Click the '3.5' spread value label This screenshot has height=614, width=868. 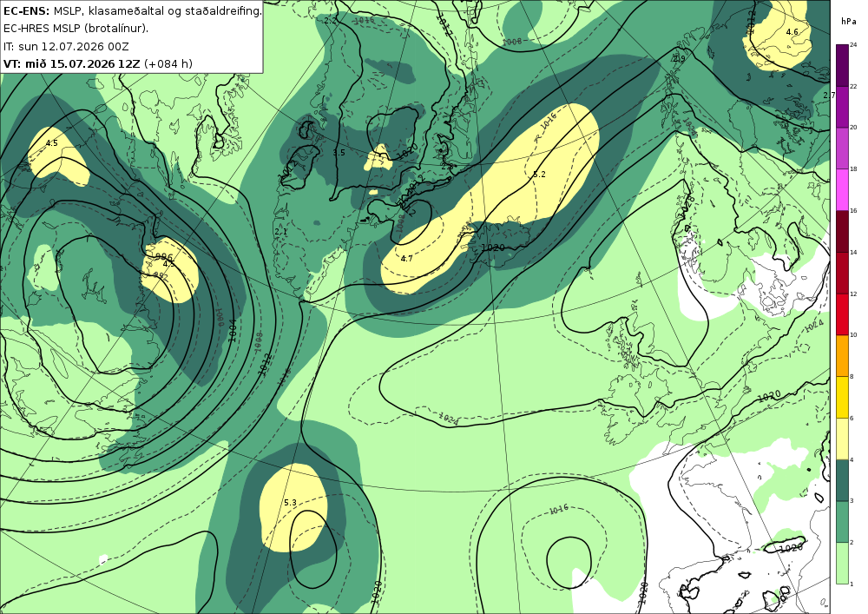(x=339, y=152)
